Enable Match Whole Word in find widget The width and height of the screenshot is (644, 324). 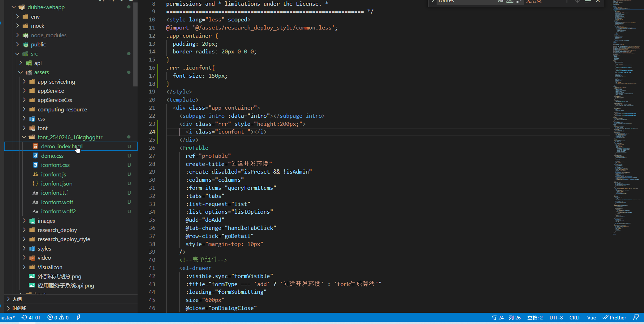(510, 2)
